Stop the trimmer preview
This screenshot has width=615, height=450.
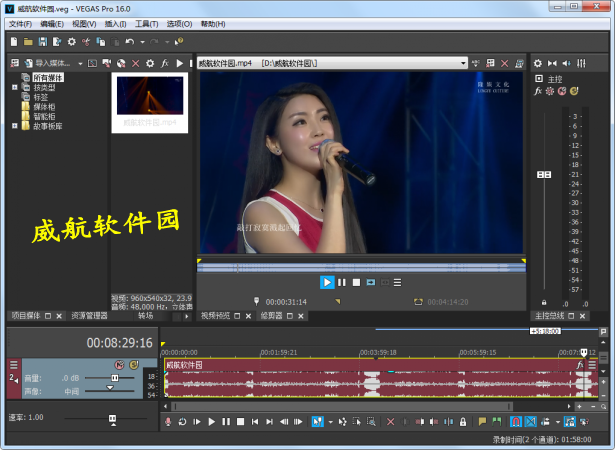[x=356, y=282]
